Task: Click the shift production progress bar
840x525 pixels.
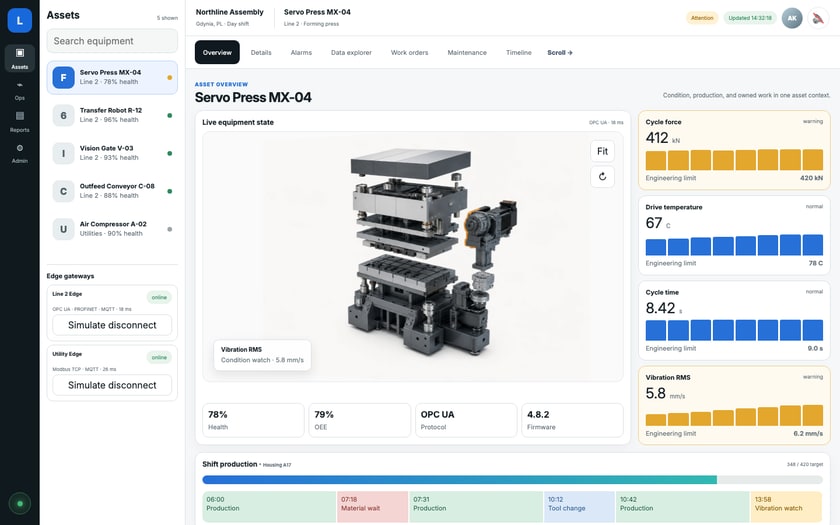Action: (513, 480)
